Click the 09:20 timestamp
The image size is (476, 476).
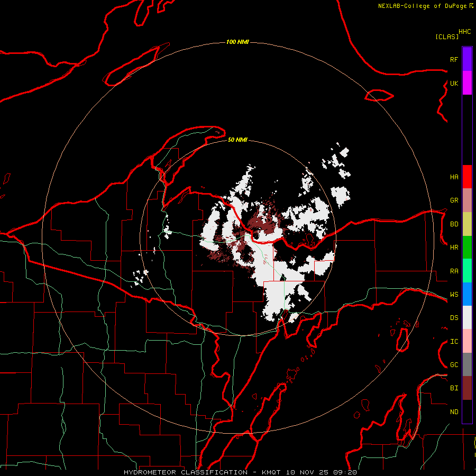345,472
